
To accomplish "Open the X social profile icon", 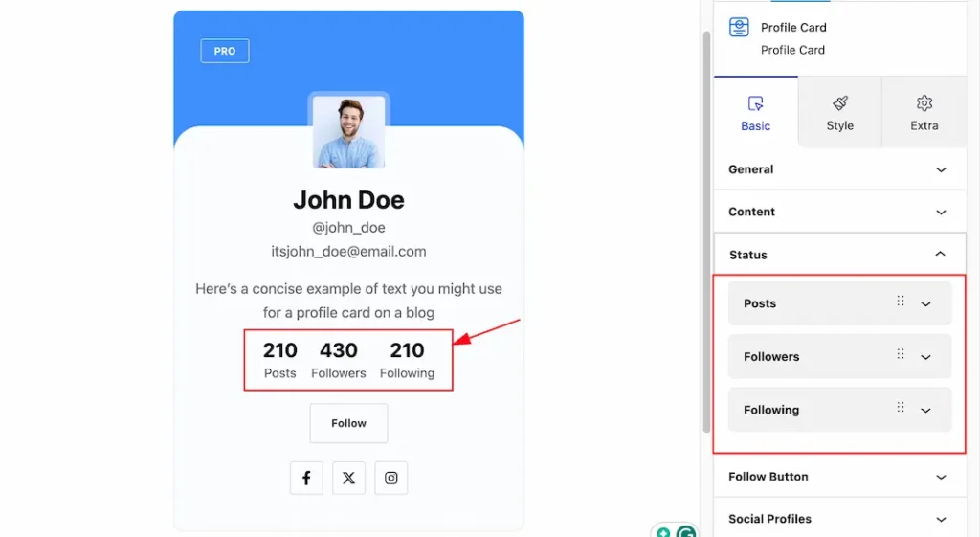I will click(x=348, y=479).
